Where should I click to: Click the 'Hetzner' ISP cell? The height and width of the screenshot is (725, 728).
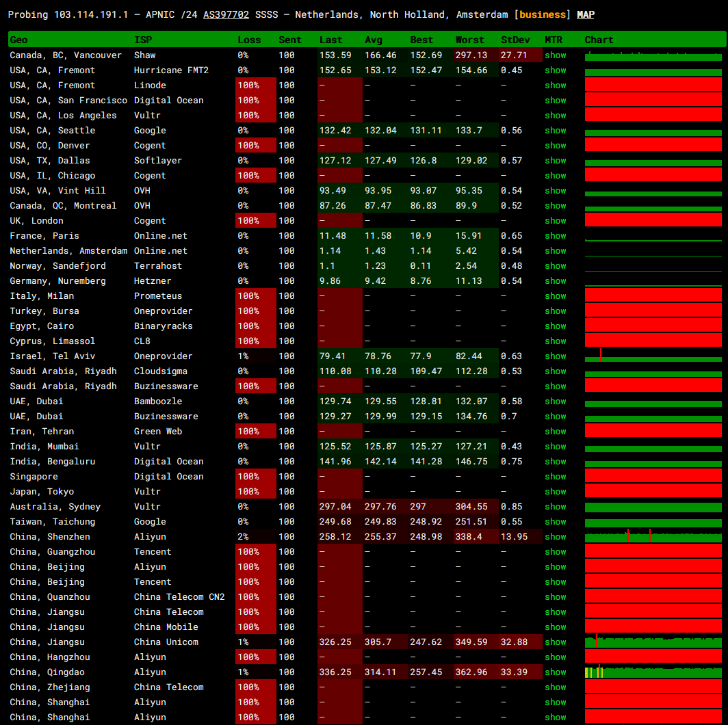coord(153,281)
